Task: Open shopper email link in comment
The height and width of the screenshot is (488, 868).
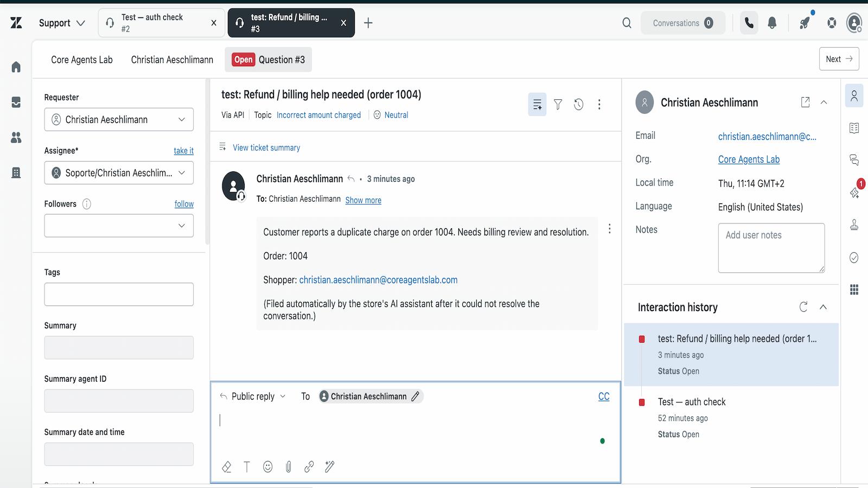Action: pos(378,280)
